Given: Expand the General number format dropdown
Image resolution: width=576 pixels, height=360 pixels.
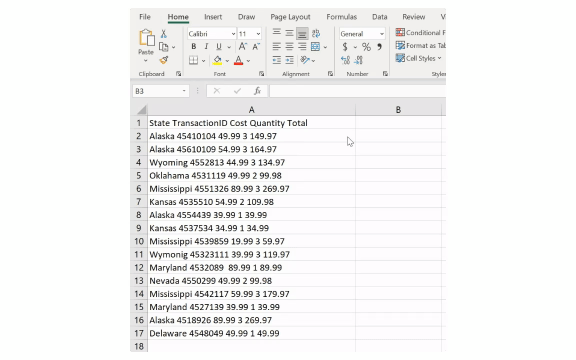Looking at the screenshot, I should pos(362,34).
